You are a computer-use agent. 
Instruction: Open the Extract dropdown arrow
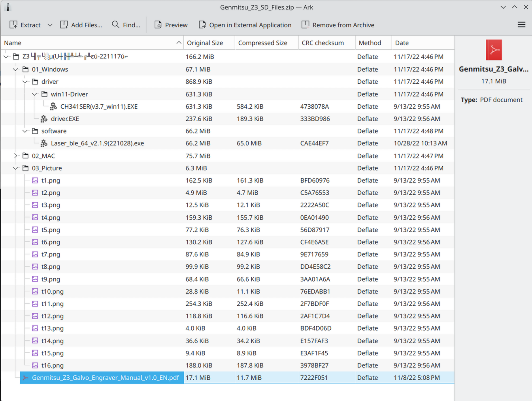click(50, 25)
